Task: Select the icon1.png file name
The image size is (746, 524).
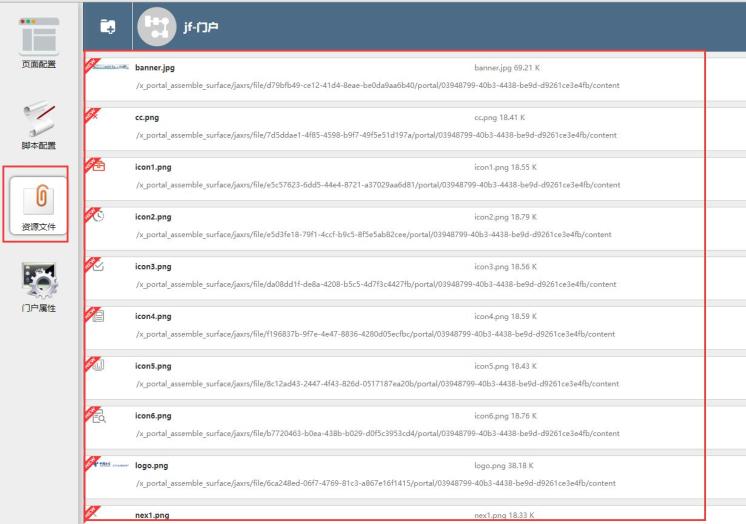Action: 153,167
